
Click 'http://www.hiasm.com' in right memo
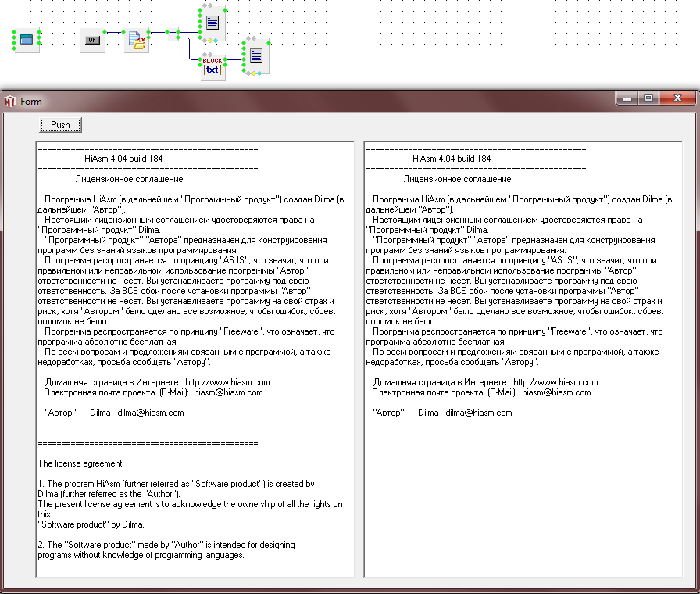tap(555, 382)
